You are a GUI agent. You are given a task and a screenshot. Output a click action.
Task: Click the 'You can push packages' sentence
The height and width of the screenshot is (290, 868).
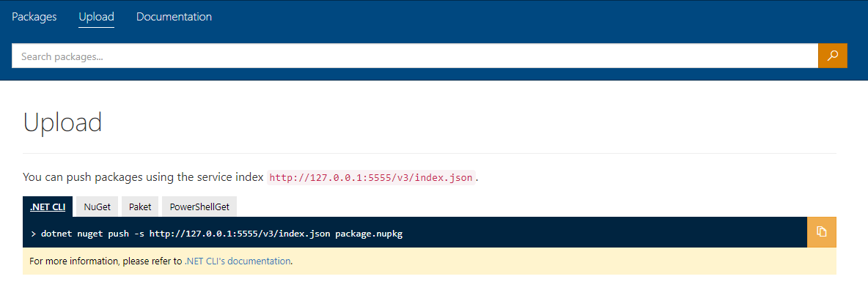click(250, 178)
